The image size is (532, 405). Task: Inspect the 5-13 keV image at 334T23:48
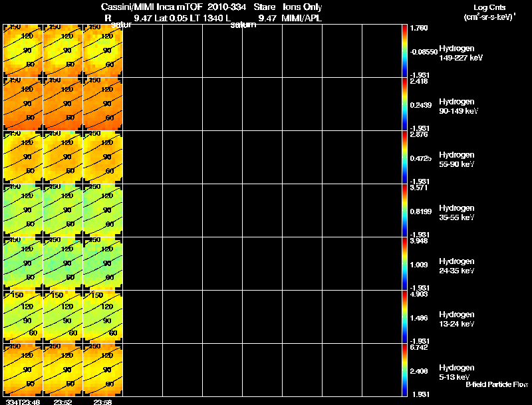pyautogui.click(x=23, y=370)
